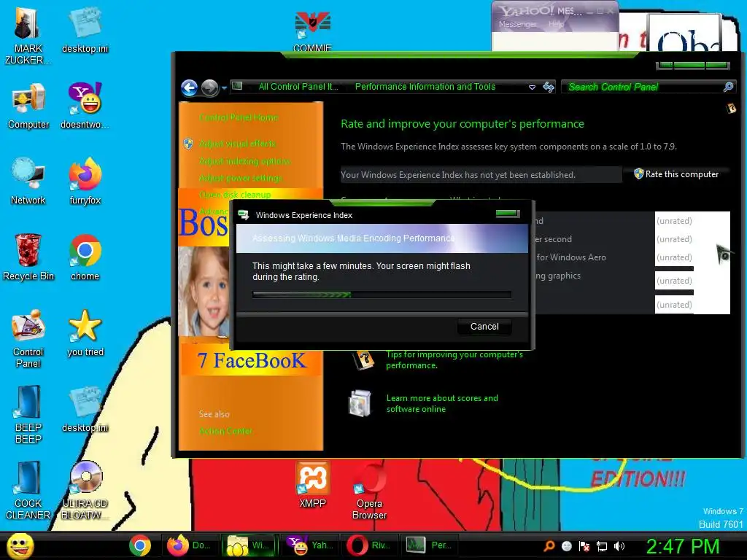Open the Action Center flag tray icon

click(584, 546)
